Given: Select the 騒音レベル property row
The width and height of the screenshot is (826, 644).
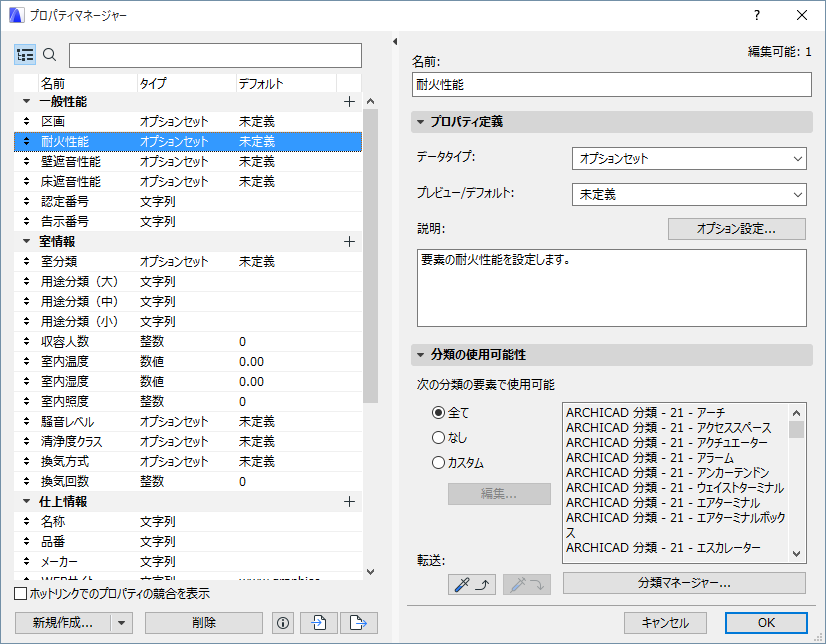Looking at the screenshot, I should pos(188,422).
